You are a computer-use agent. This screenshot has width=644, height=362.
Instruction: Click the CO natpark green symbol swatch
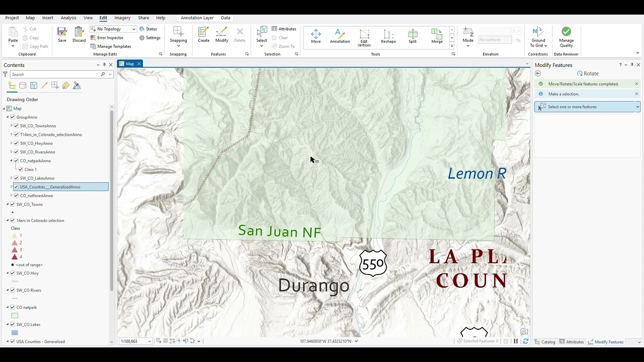pyautogui.click(x=15, y=316)
